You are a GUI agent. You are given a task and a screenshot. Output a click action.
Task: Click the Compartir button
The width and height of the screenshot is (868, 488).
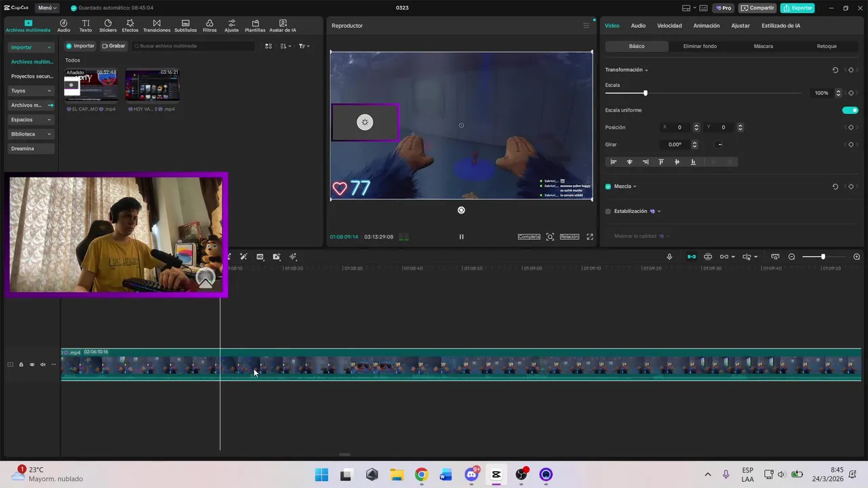[757, 8]
